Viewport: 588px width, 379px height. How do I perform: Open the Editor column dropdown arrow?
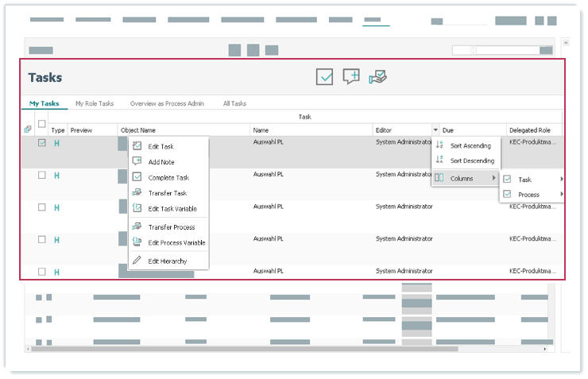435,130
